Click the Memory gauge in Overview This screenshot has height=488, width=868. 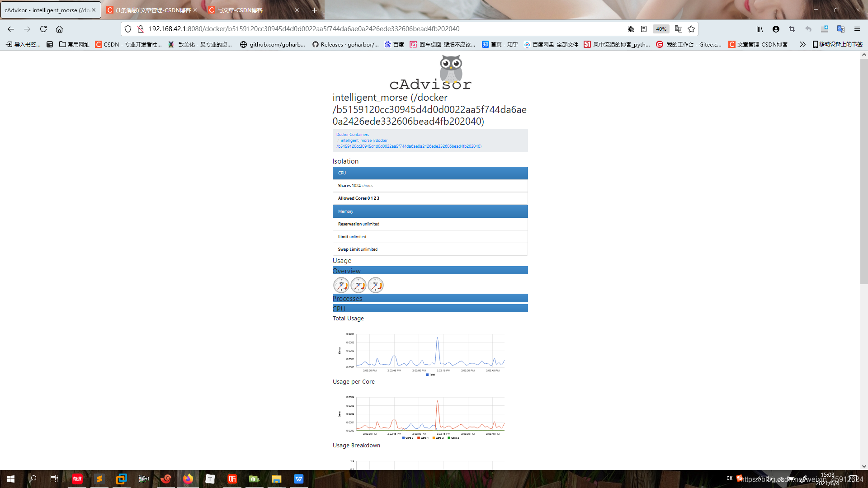coord(359,285)
